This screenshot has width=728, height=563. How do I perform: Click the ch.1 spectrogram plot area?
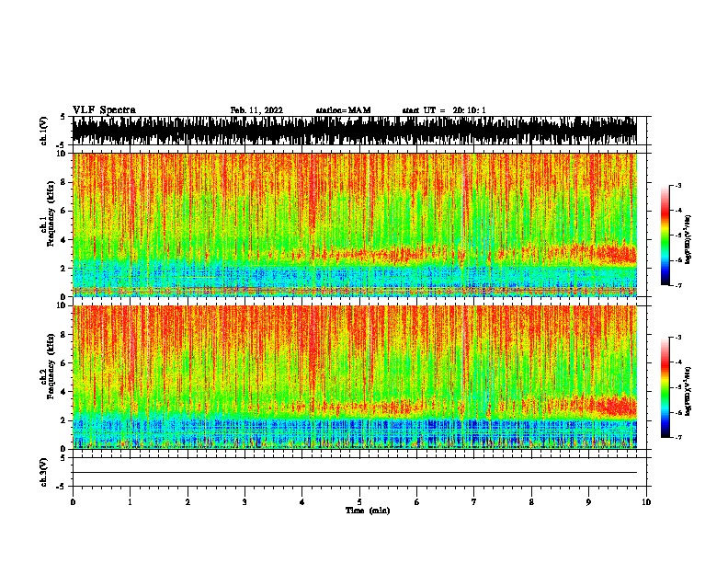pos(355,224)
